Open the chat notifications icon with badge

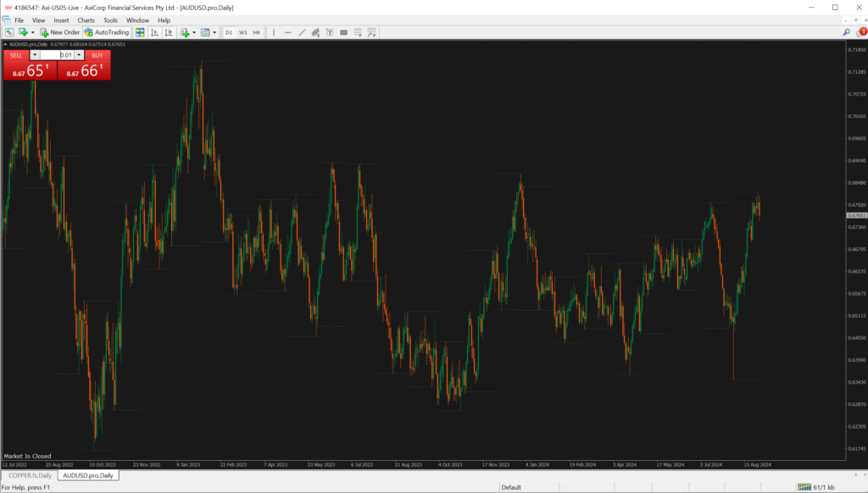(x=861, y=33)
